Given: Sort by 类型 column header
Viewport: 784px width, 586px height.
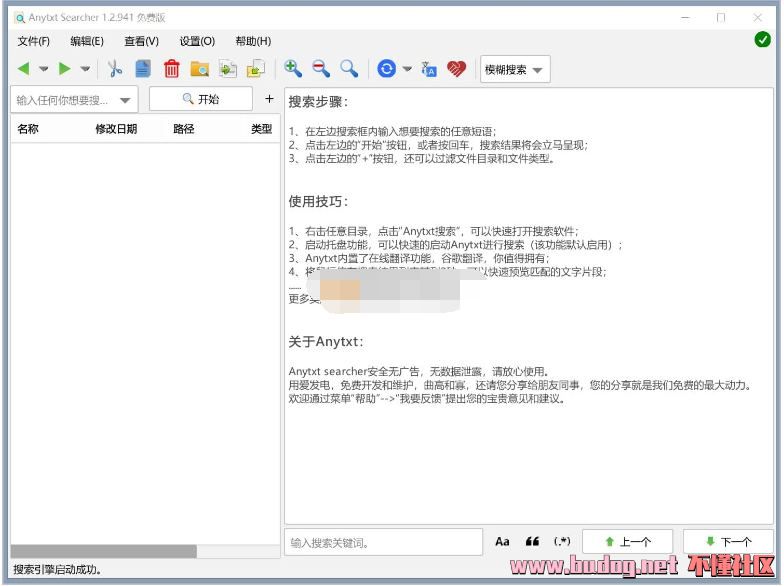Looking at the screenshot, I should [x=262, y=129].
